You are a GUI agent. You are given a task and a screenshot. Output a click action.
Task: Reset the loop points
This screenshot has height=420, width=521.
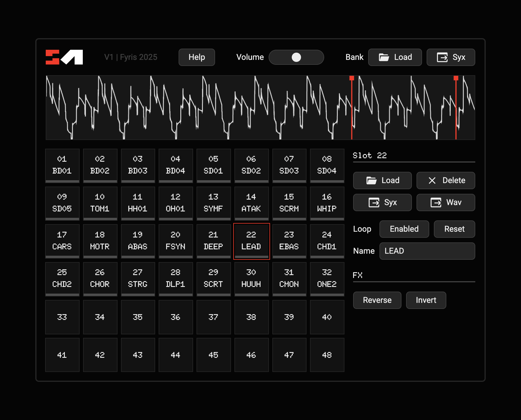(x=454, y=229)
